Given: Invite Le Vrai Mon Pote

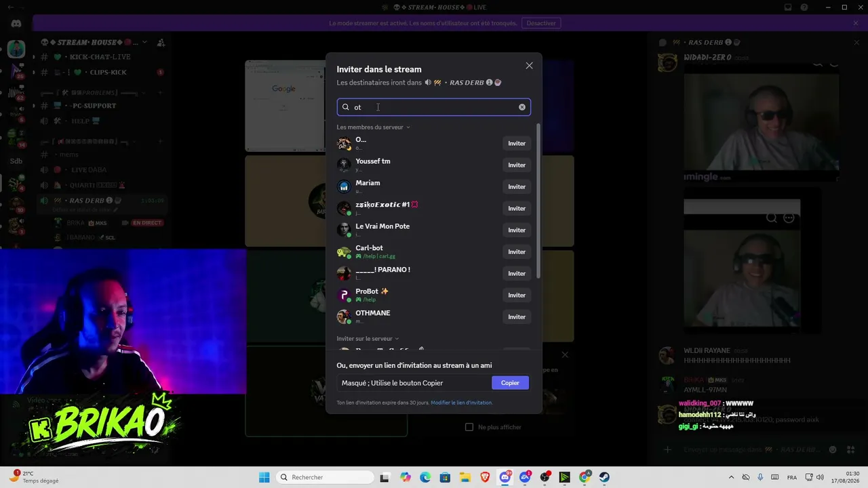Looking at the screenshot, I should point(517,230).
